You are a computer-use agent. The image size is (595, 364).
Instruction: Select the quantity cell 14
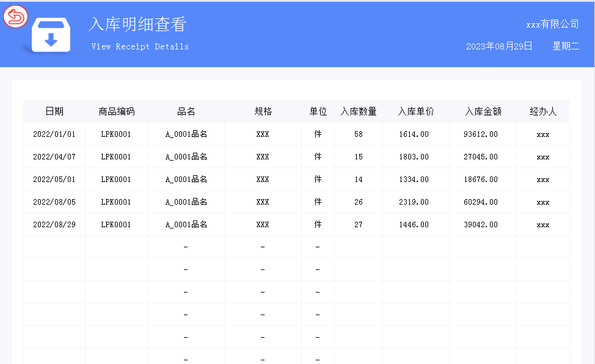point(359,179)
